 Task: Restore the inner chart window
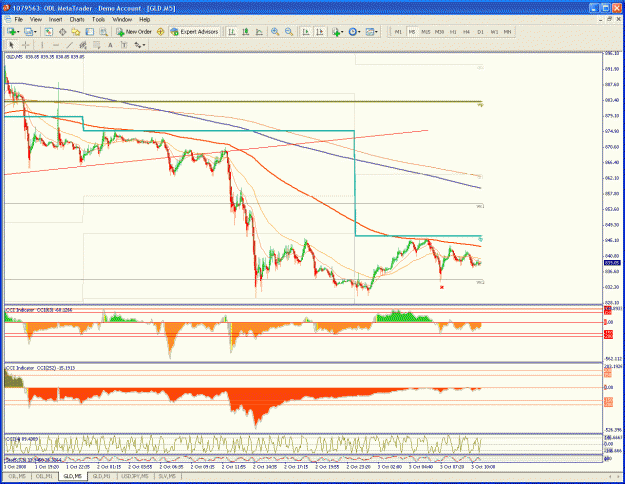point(609,19)
